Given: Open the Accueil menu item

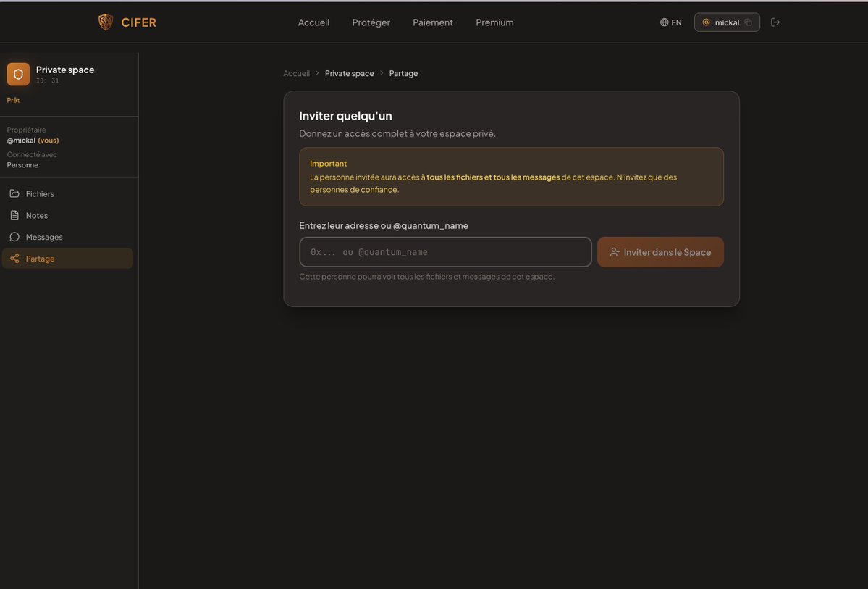Looking at the screenshot, I should pos(313,22).
